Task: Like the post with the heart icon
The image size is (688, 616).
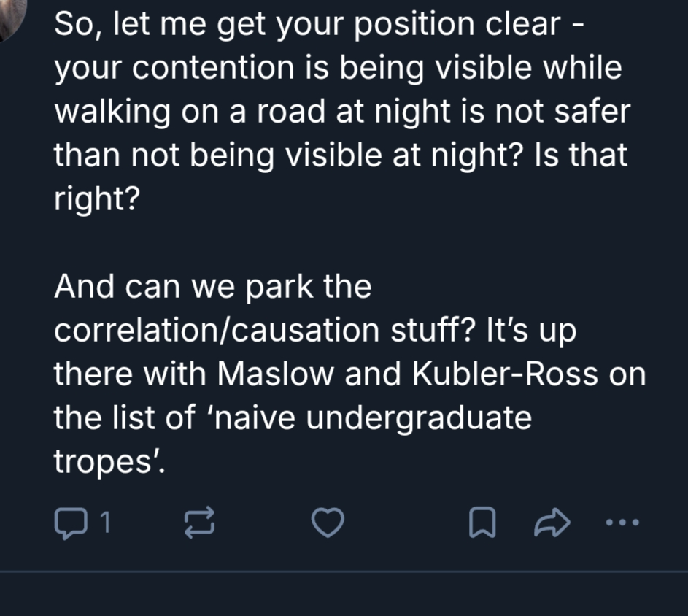Action: (x=328, y=522)
